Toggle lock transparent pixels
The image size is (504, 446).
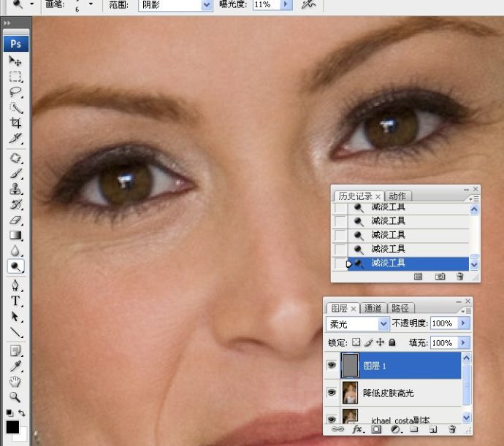click(356, 342)
